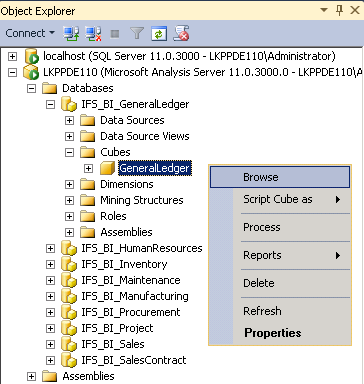Expand the Mining Structures folder
This screenshot has width=364, height=384.
click(x=69, y=200)
